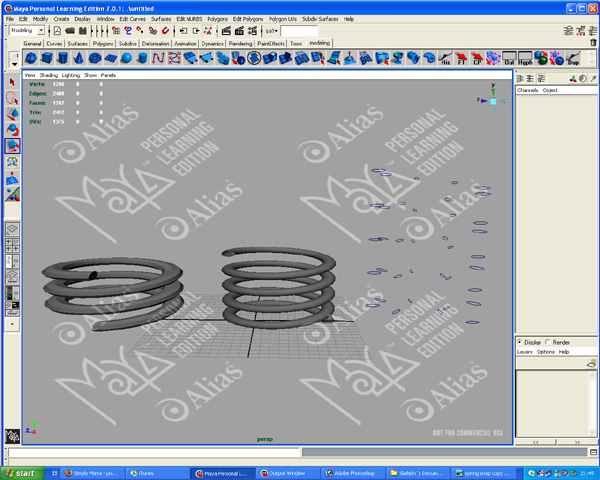Screen dimensions: 600x480
Task: Open the viewport Panels menu
Action: pos(108,75)
